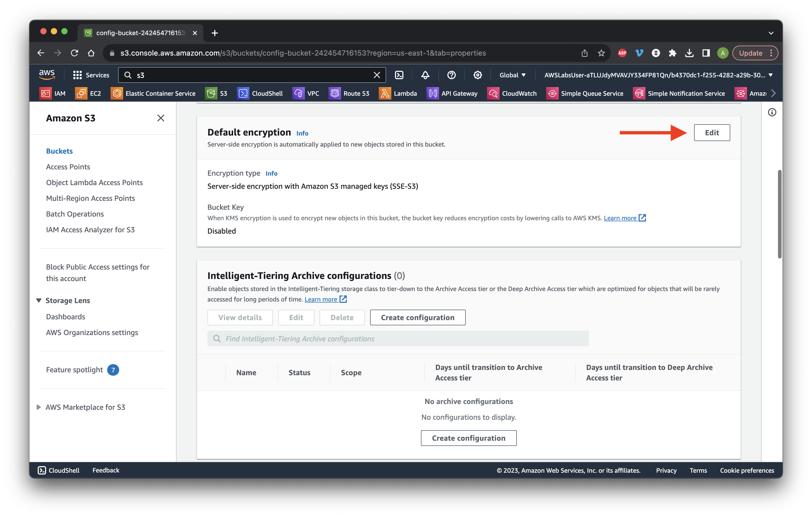812x517 pixels.
Task: Open browser downloads icon
Action: pyautogui.click(x=689, y=53)
